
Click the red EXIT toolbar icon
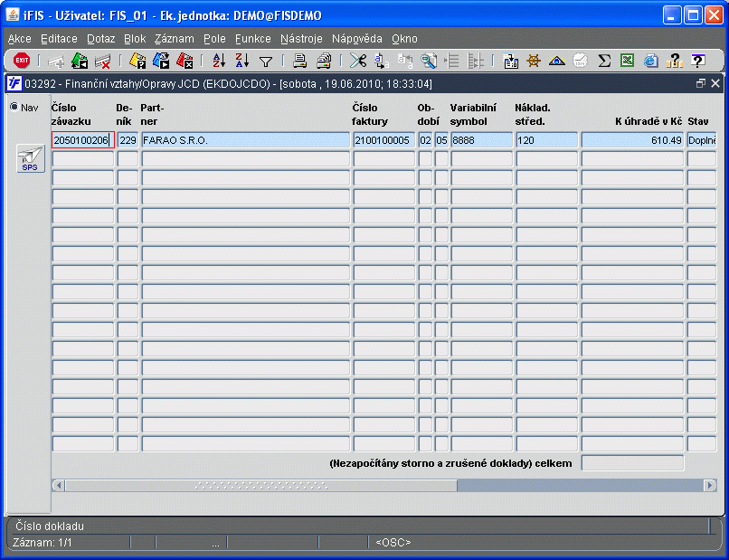[22, 61]
